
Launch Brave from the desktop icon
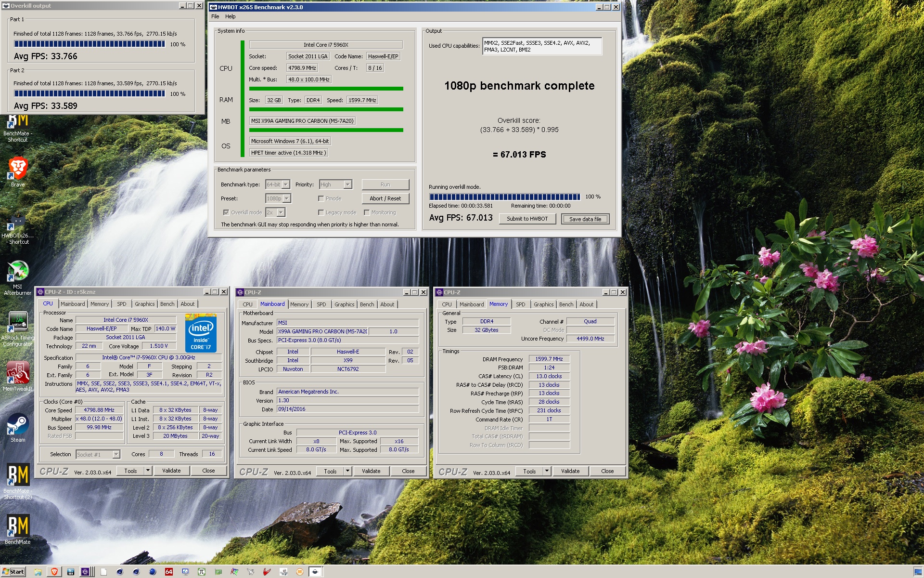pyautogui.click(x=18, y=172)
